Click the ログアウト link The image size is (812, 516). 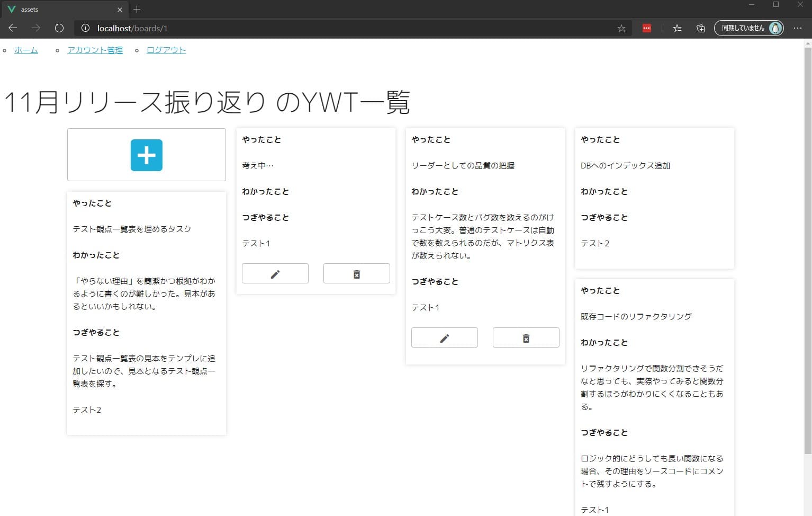[x=166, y=50]
